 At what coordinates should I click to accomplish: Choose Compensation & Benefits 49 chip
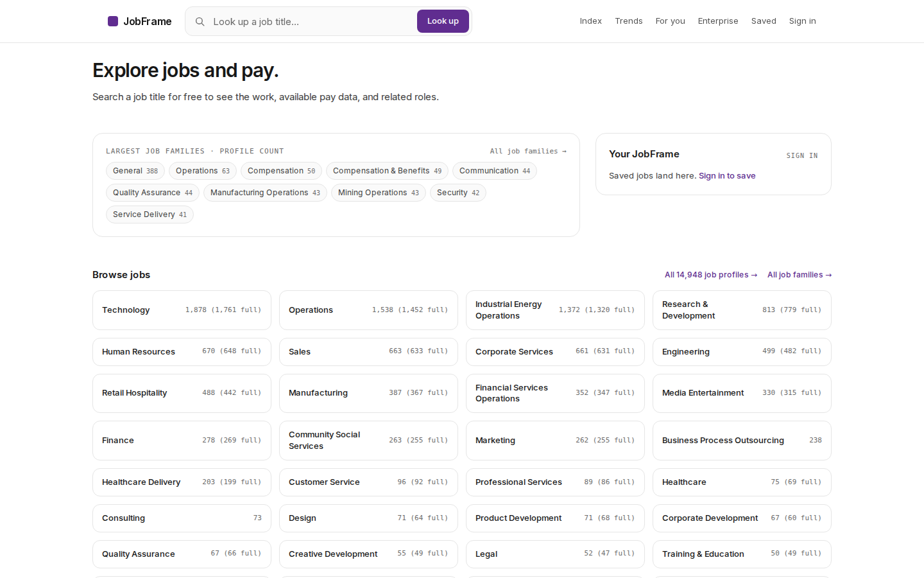[387, 171]
